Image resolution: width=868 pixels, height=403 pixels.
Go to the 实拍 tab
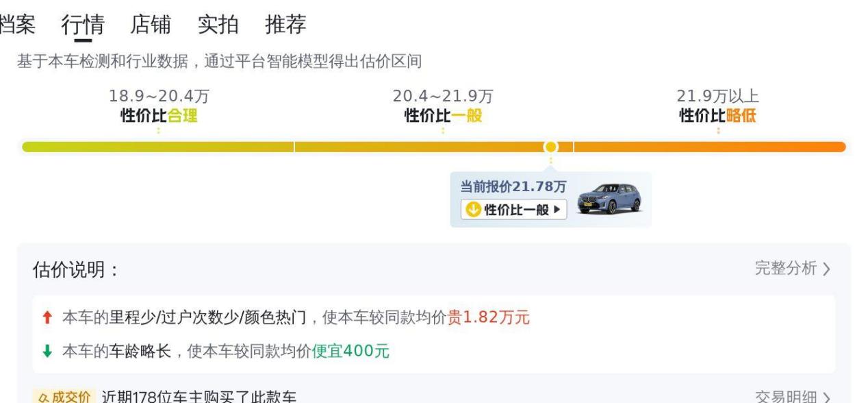(218, 25)
